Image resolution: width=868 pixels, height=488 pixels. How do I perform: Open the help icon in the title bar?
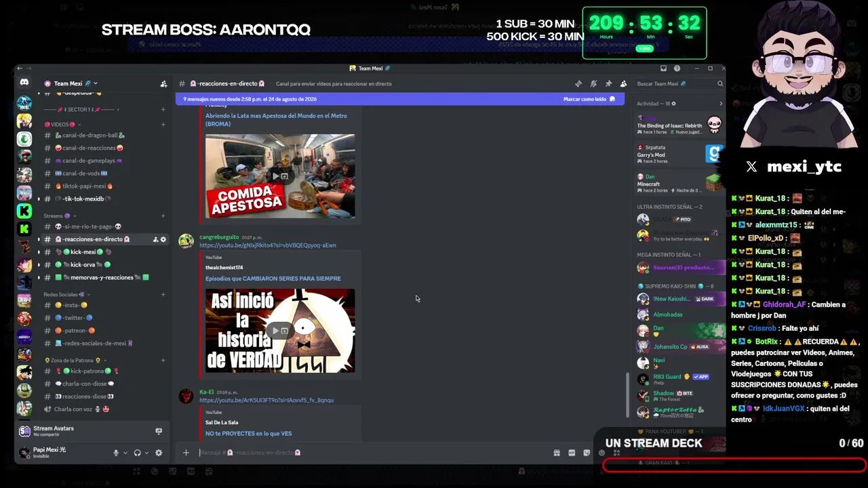point(677,68)
